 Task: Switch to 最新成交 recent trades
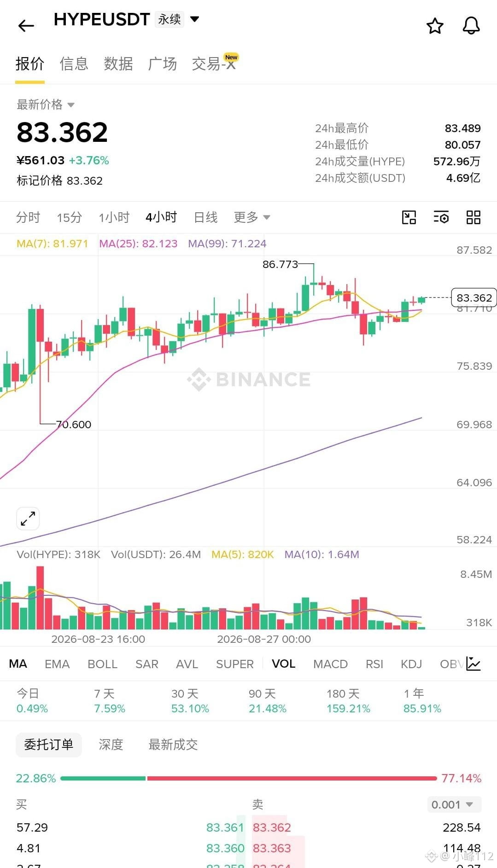[x=173, y=745]
